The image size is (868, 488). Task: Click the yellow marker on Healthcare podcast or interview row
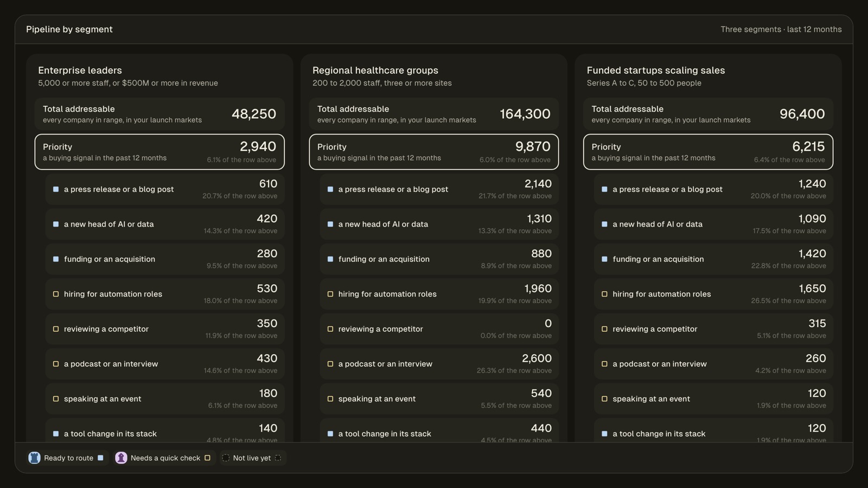(330, 364)
